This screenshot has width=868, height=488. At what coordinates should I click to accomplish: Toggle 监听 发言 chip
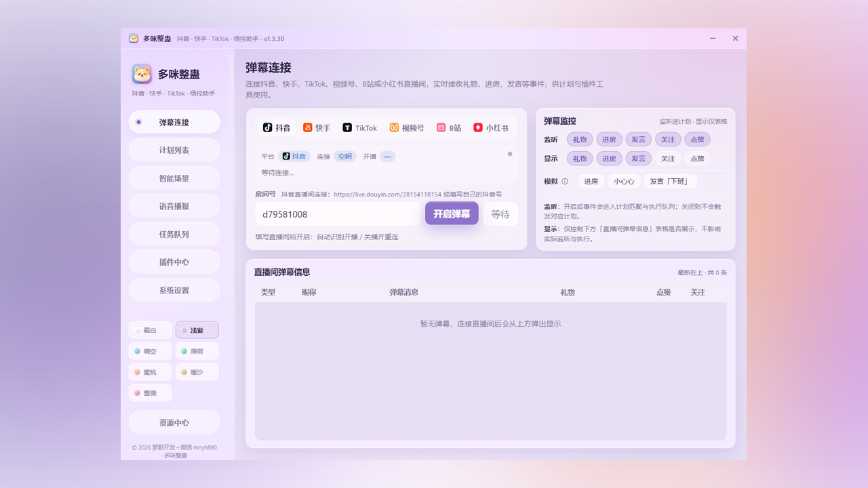[639, 139]
